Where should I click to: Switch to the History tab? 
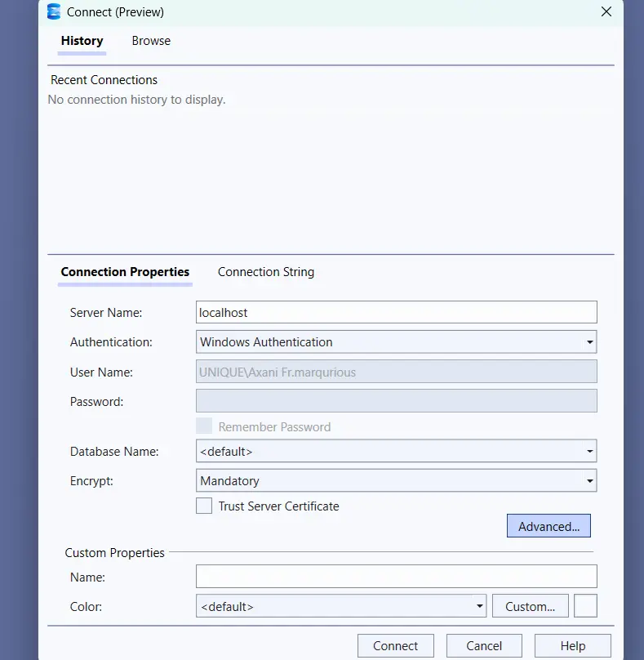pyautogui.click(x=82, y=41)
